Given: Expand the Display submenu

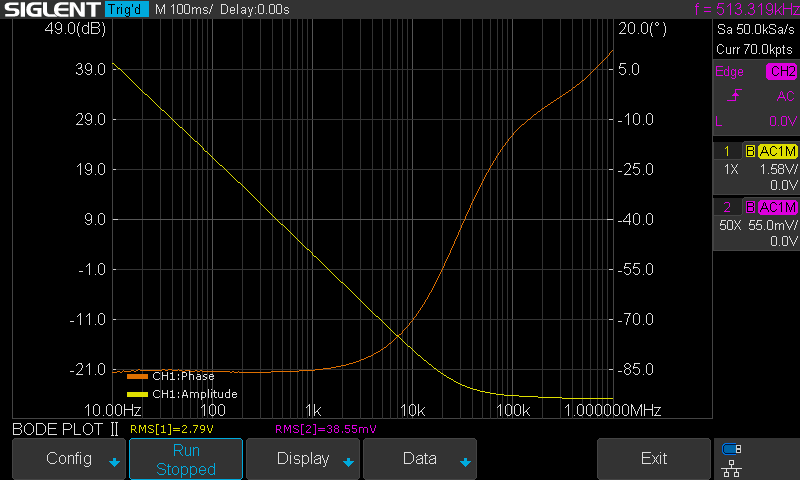Looking at the screenshot, I should tap(302, 459).
